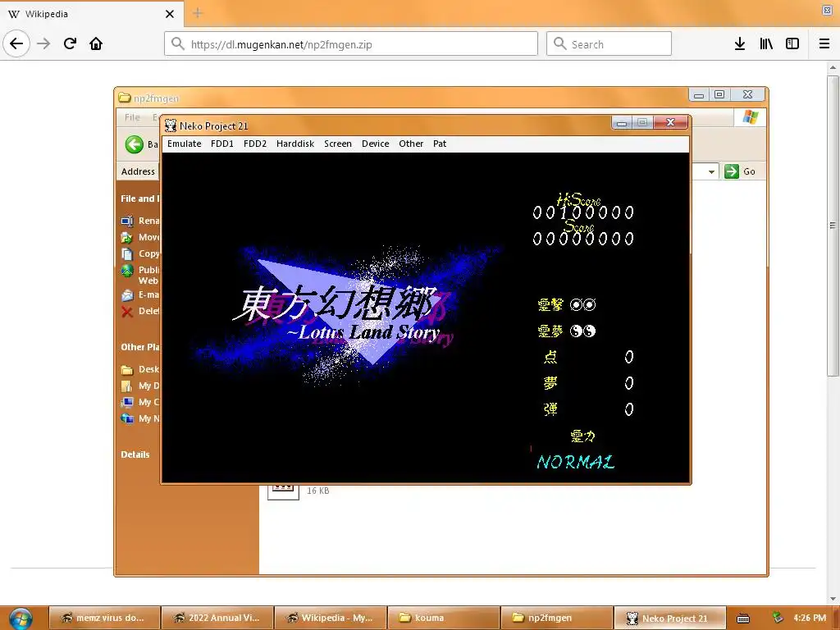Click the keyboard icon in system tray
The width and height of the screenshot is (840, 630).
click(x=743, y=619)
